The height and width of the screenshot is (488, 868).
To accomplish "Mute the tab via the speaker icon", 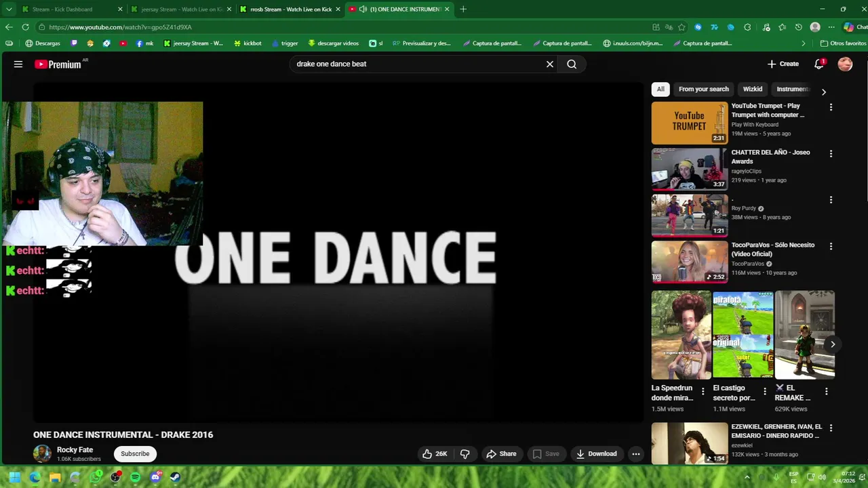I will pyautogui.click(x=363, y=9).
